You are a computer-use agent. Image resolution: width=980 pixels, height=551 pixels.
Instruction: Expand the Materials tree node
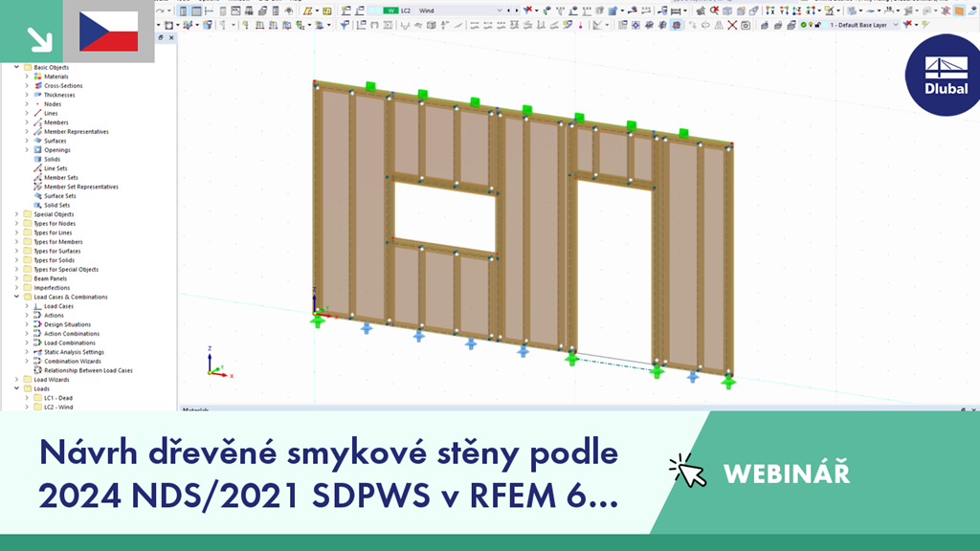[x=27, y=77]
